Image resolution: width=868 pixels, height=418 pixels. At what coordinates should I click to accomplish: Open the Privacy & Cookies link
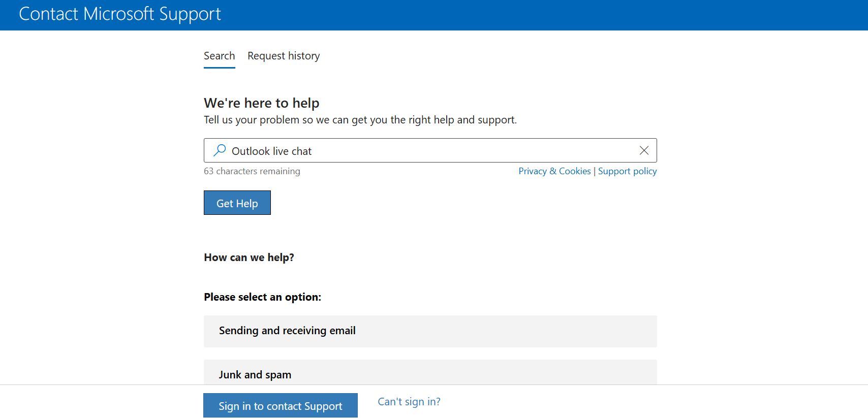[x=554, y=171]
